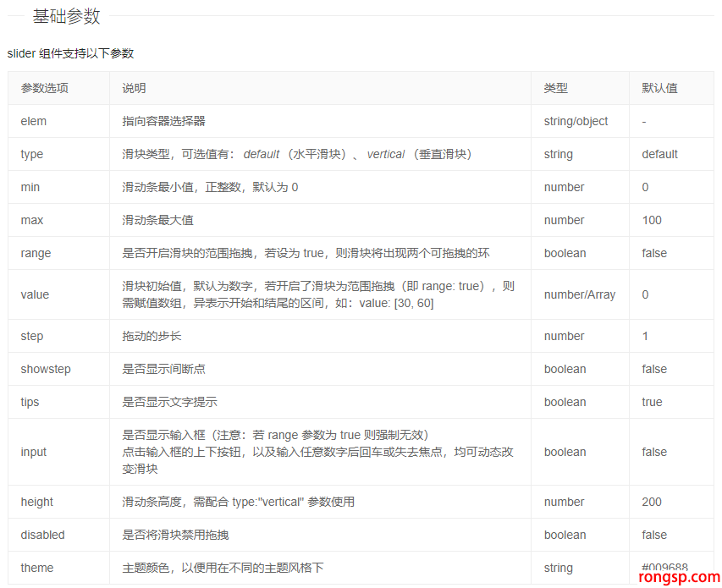Select the theme color value #009688
Viewport: 722px width, 588px height.
[x=664, y=568]
